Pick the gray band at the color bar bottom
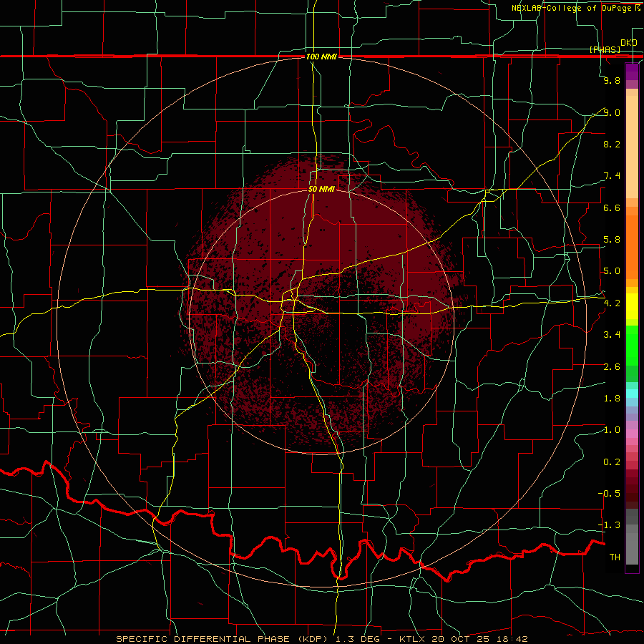 click(632, 546)
